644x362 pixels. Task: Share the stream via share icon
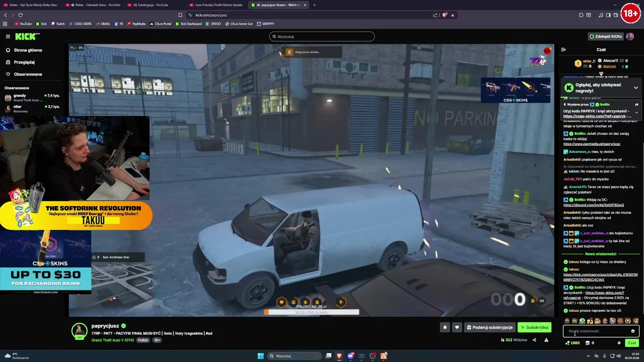coord(534,340)
